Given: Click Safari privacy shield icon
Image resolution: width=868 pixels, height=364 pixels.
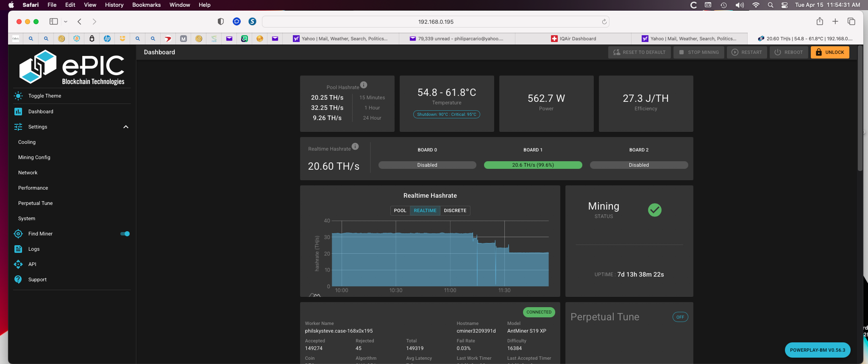Looking at the screenshot, I should coord(220,22).
